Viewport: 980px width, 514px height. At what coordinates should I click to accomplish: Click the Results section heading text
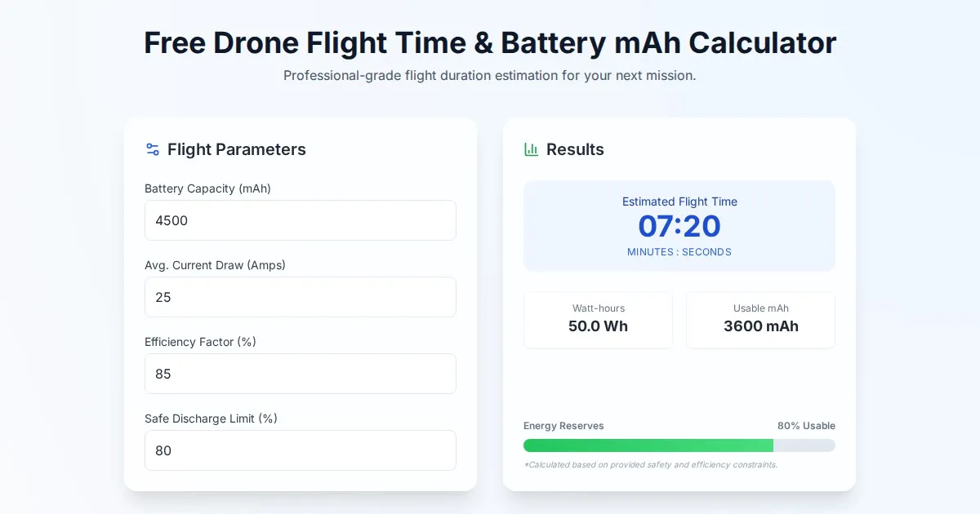pos(575,149)
